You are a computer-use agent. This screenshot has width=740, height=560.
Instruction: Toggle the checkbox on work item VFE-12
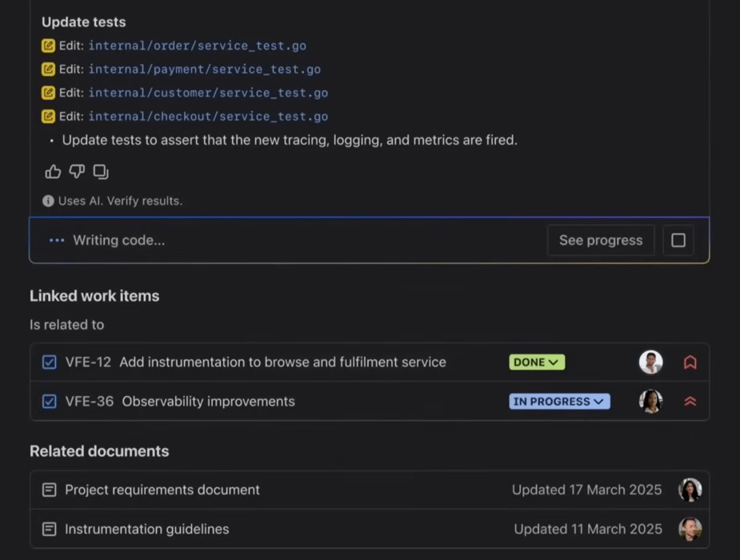click(x=50, y=362)
